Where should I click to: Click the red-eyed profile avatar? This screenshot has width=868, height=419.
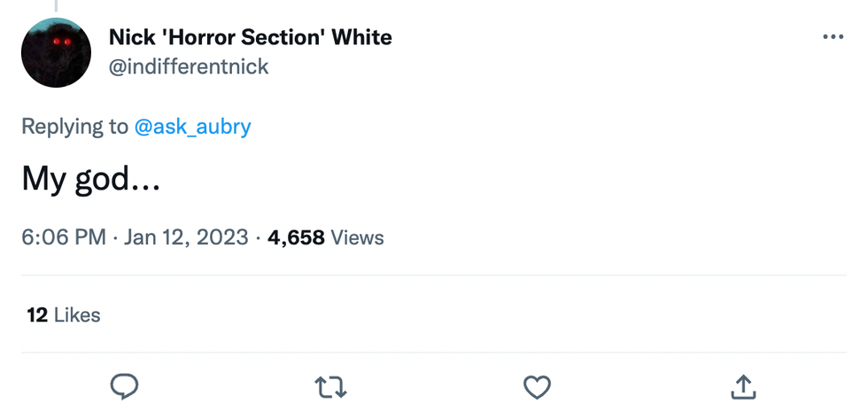coord(56,52)
